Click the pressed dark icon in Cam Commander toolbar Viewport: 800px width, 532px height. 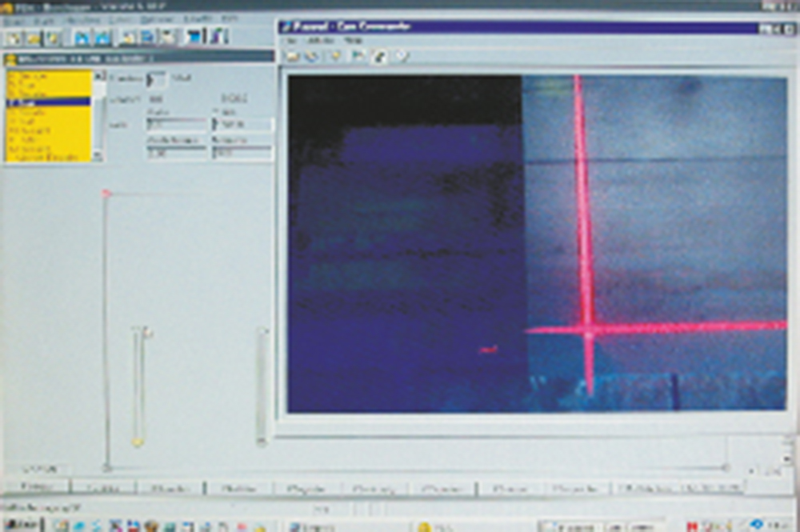coord(379,56)
